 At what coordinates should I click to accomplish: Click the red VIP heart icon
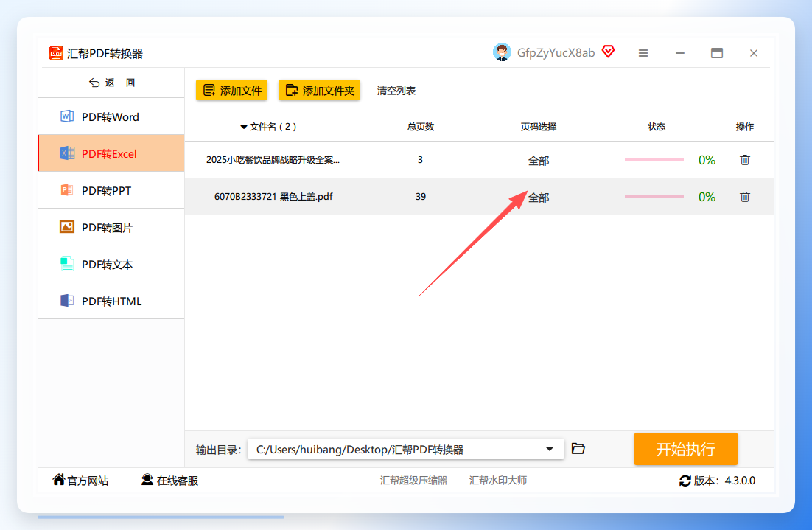point(609,52)
